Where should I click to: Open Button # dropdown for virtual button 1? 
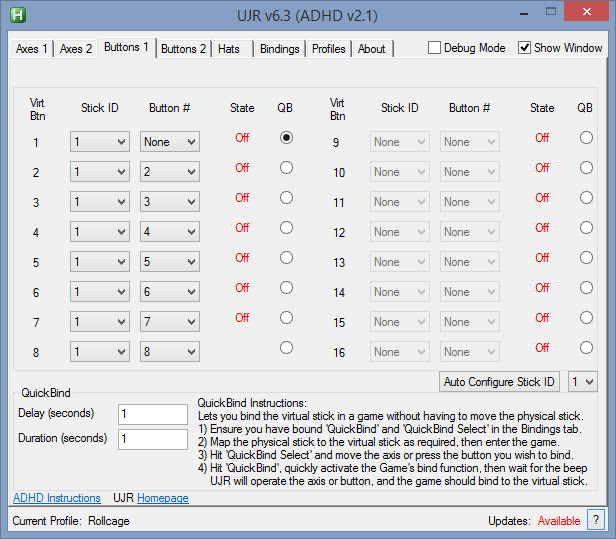pos(170,142)
